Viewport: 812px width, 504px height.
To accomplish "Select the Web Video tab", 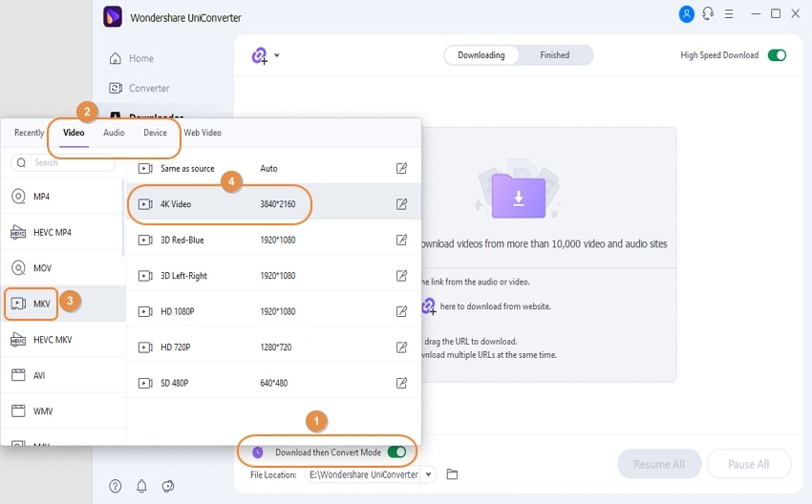I will click(203, 133).
